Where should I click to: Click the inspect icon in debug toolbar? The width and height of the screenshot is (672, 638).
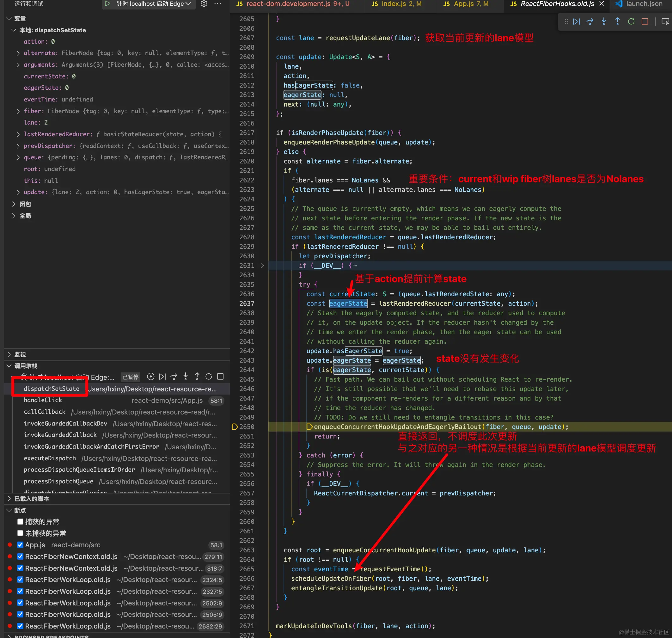665,21
